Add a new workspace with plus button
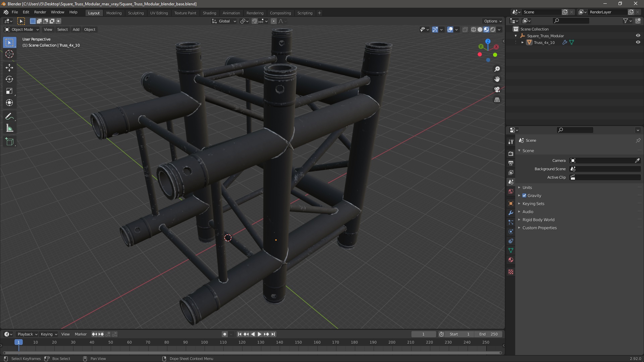Image resolution: width=644 pixels, height=362 pixels. (x=319, y=13)
